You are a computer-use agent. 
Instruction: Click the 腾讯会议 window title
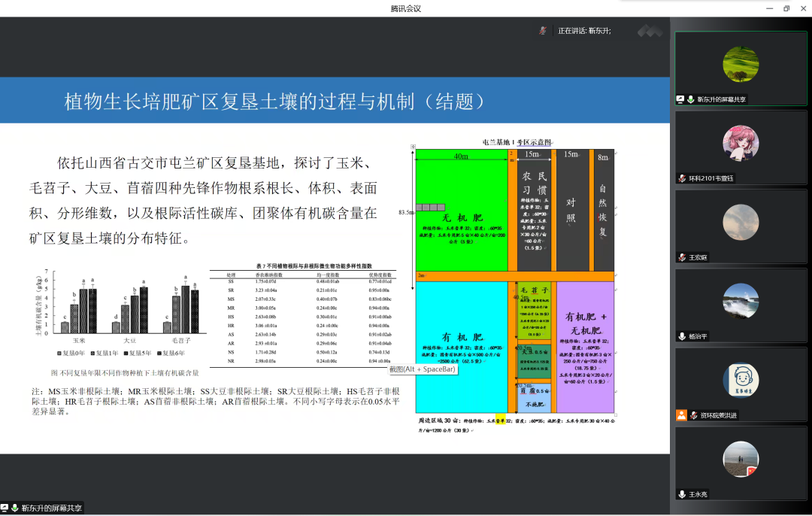[x=405, y=8]
